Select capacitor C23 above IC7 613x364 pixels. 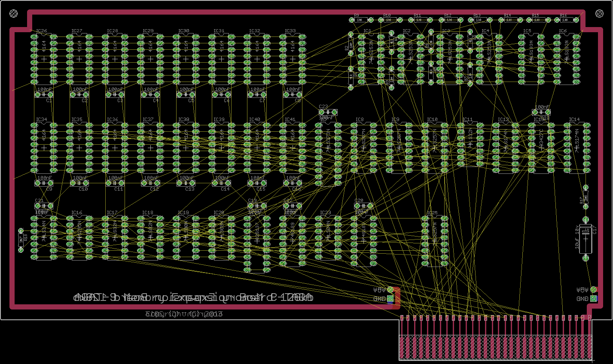[328, 112]
